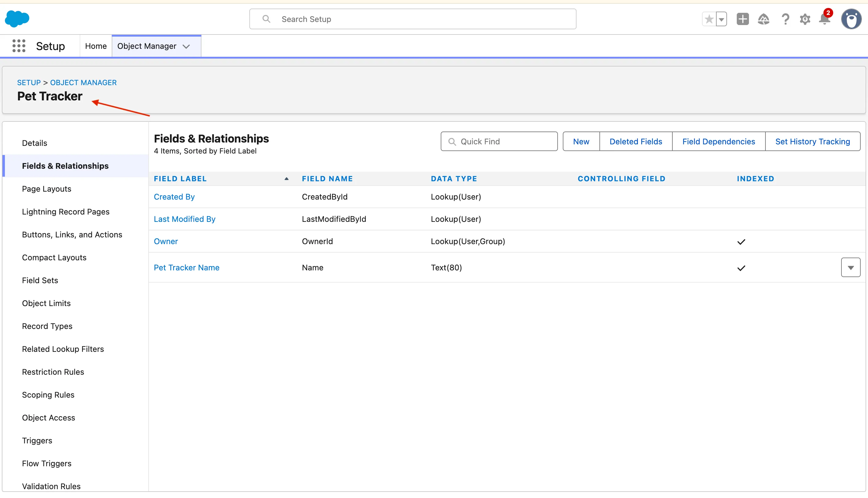Image resolution: width=868 pixels, height=498 pixels.
Task: Switch to the Home tab
Action: (x=96, y=46)
